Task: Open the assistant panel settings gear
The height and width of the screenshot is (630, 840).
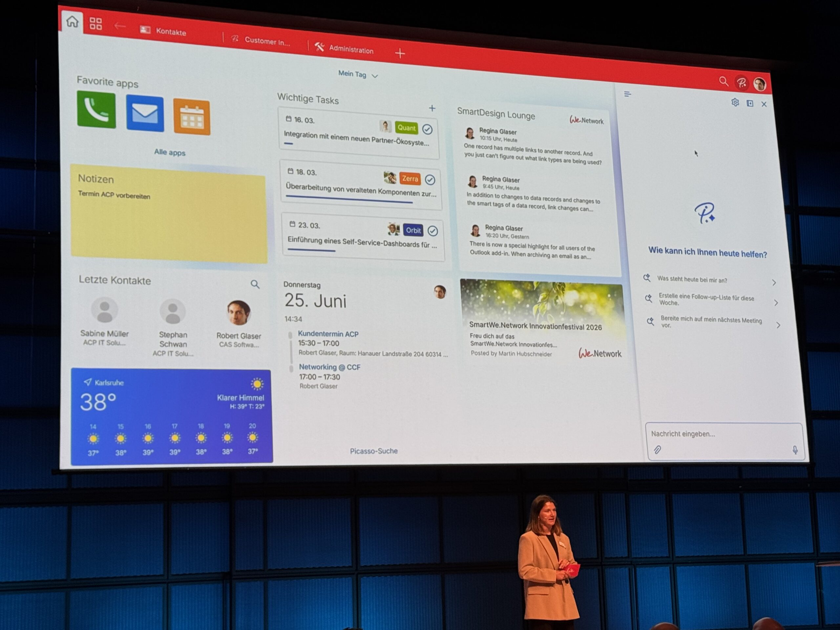Action: [x=735, y=102]
